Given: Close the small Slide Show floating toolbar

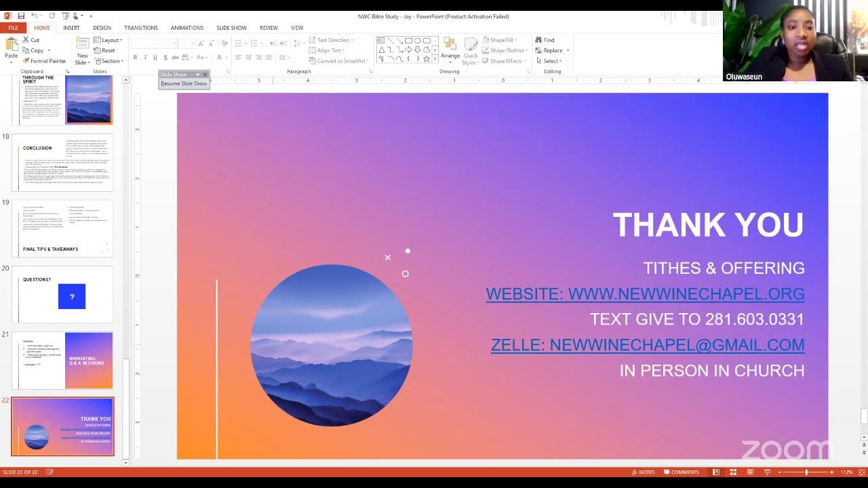Looking at the screenshot, I should click(x=205, y=75).
